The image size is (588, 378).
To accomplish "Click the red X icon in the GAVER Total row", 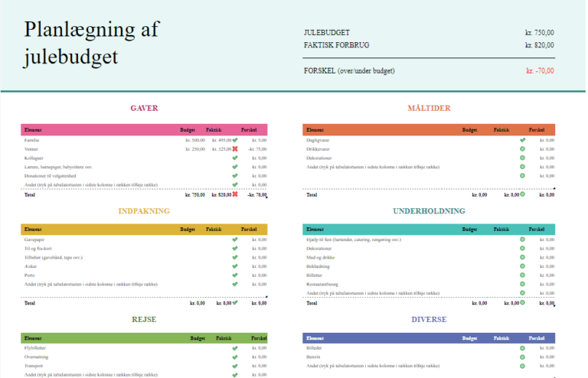I will click(x=235, y=194).
